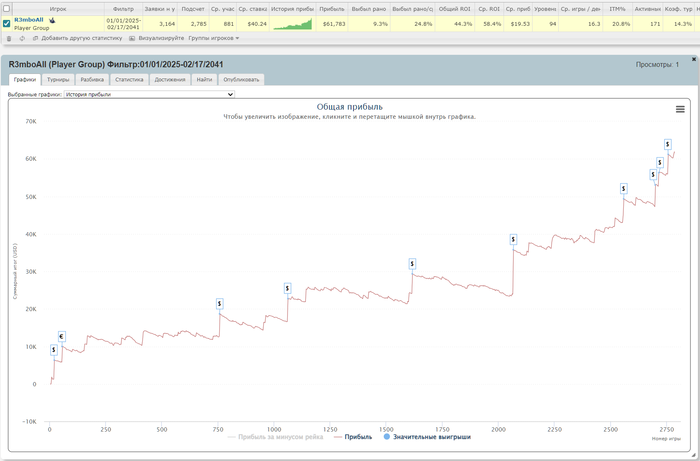Open the chart hamburger menu icon
Image resolution: width=700 pixels, height=461 pixels.
coord(680,109)
